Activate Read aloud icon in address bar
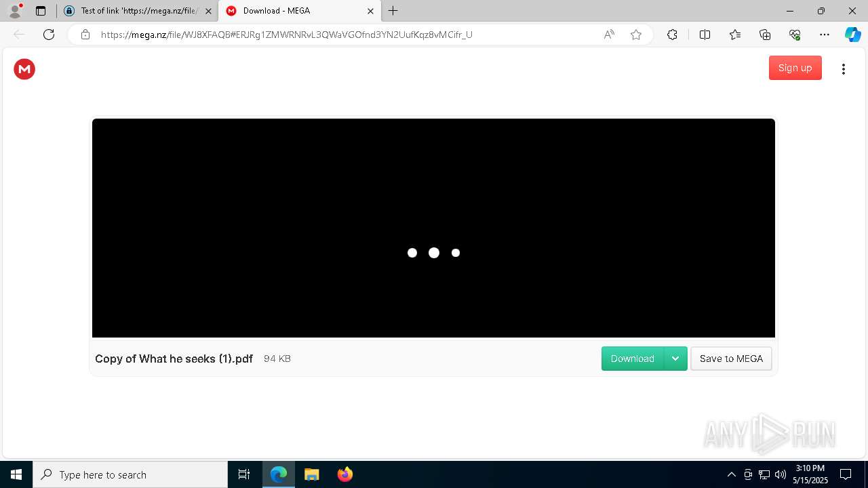The height and width of the screenshot is (488, 868). click(x=609, y=35)
